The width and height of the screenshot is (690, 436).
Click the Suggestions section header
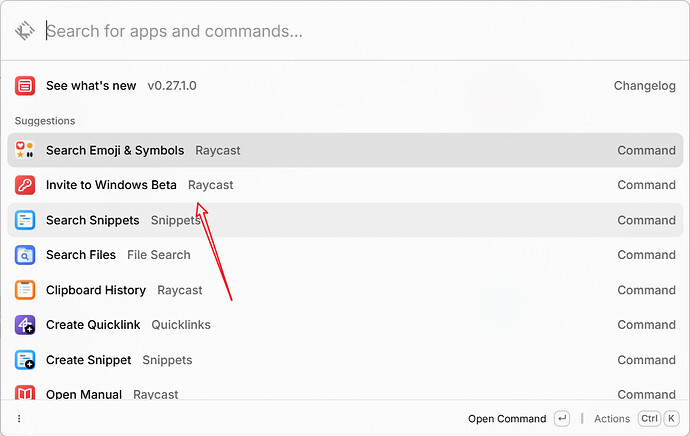pos(45,121)
